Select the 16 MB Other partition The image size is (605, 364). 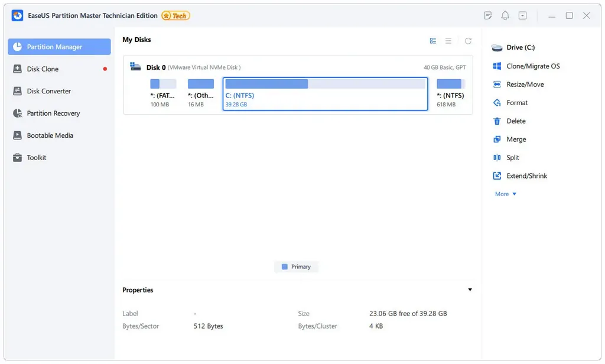pos(201,93)
